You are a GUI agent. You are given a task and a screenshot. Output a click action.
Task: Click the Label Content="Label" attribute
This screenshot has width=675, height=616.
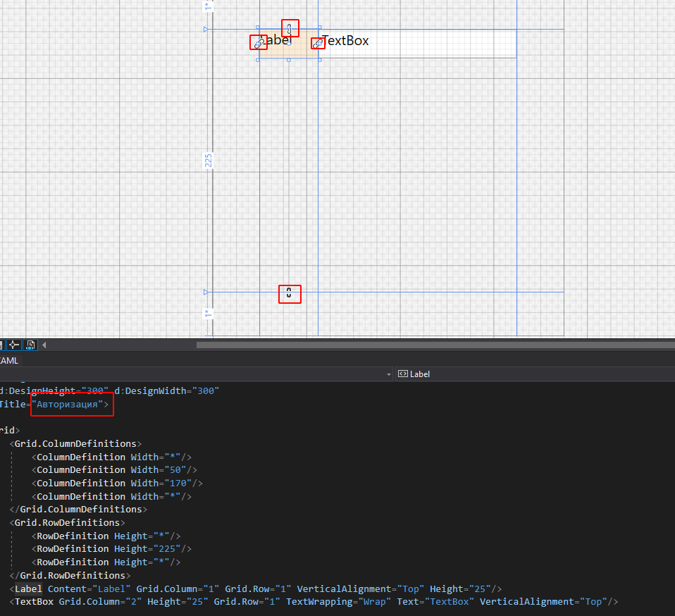(x=89, y=589)
